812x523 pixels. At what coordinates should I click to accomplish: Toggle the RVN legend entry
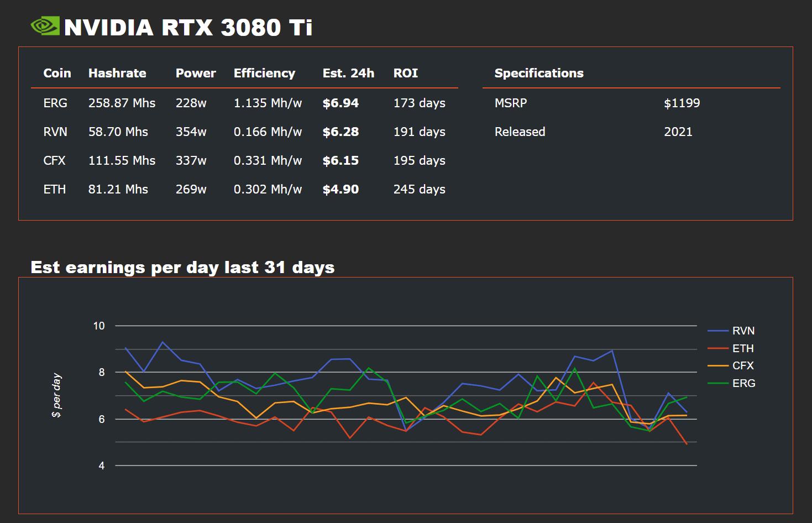point(731,331)
